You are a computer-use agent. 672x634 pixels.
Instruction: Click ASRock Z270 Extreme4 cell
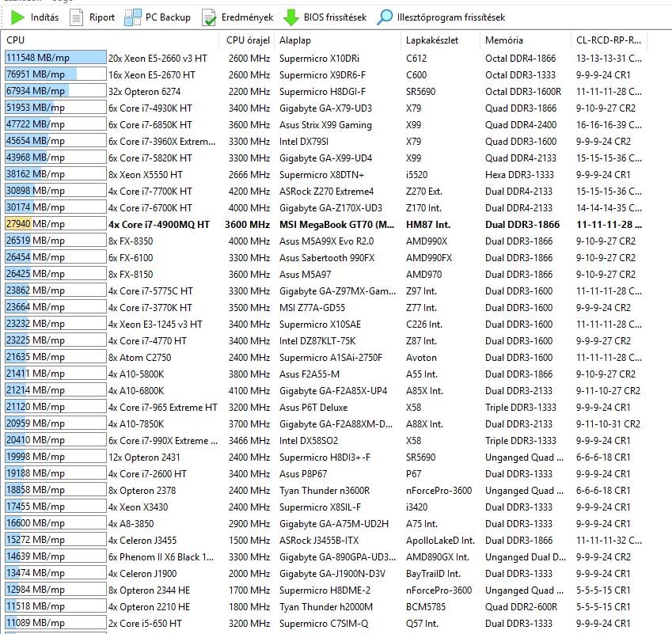[327, 192]
